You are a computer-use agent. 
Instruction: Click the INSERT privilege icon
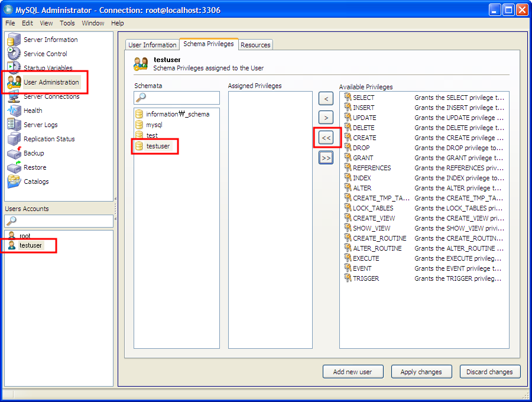348,108
